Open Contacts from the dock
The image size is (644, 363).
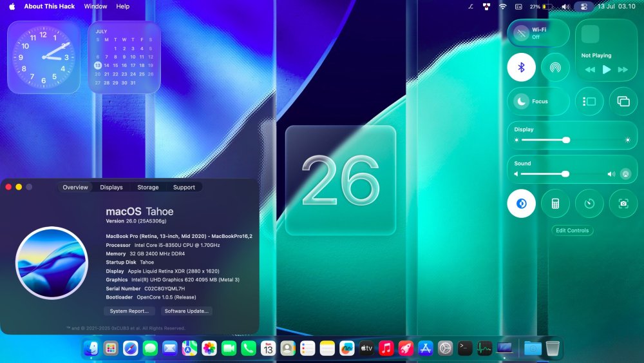tap(288, 349)
